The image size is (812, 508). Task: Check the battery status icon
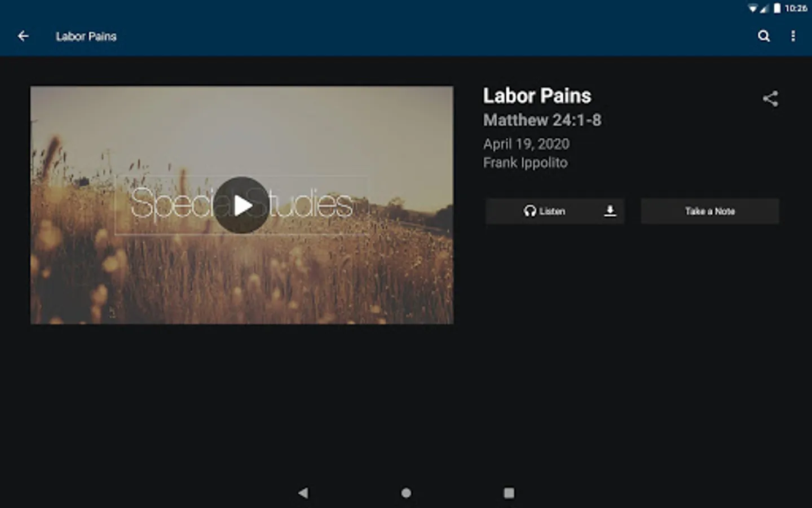[777, 8]
